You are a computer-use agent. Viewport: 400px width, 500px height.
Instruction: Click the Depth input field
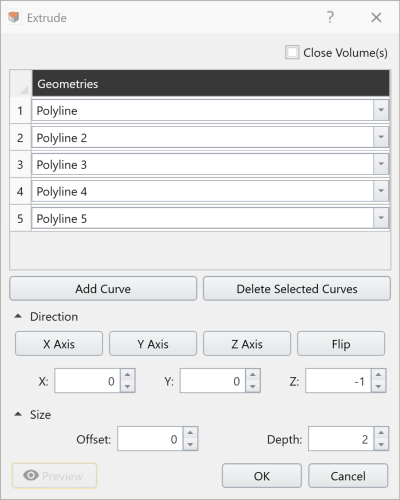341,439
